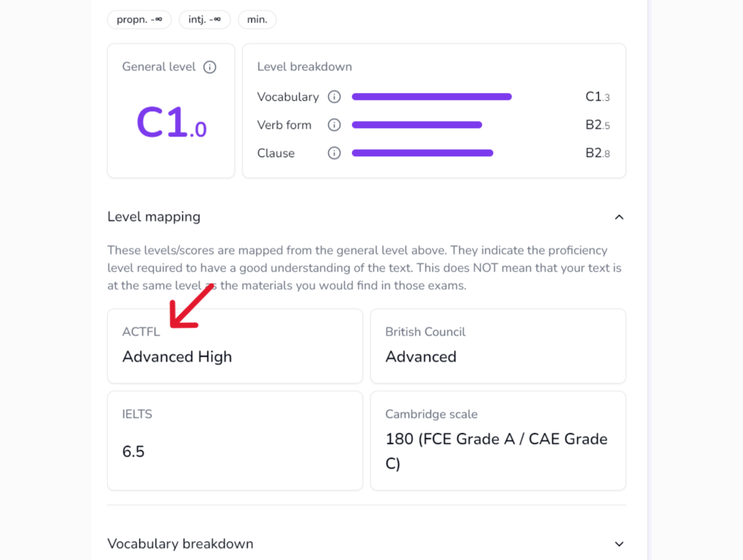
Task: Click the General level info icon
Action: pos(208,66)
